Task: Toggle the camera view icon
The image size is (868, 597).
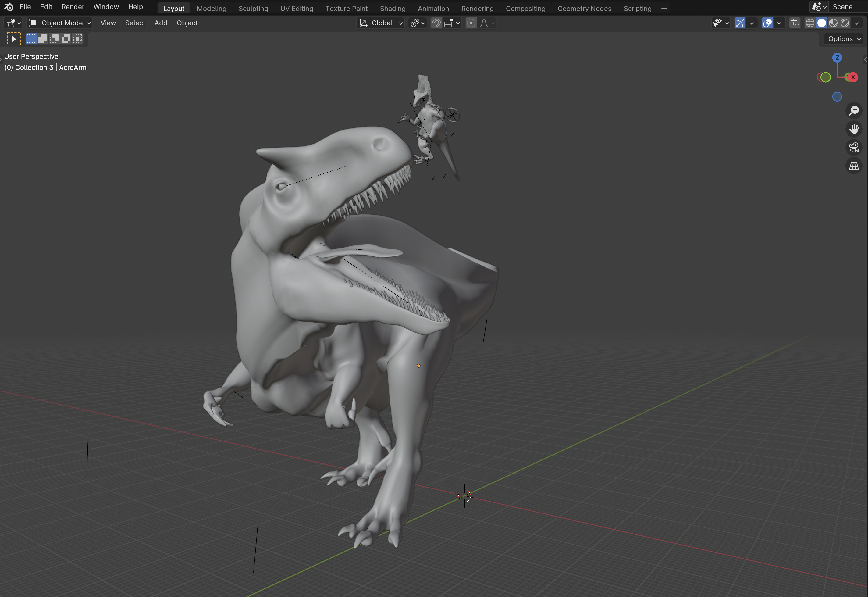Action: point(854,147)
